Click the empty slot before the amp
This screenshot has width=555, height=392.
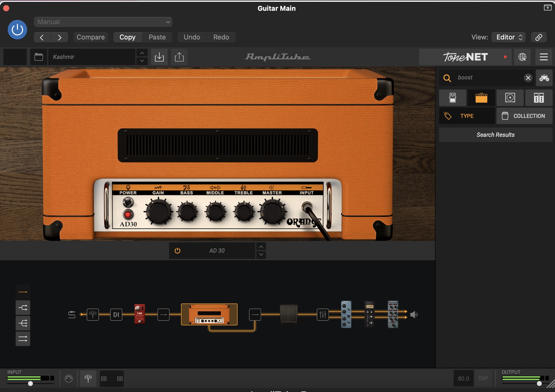[163, 314]
